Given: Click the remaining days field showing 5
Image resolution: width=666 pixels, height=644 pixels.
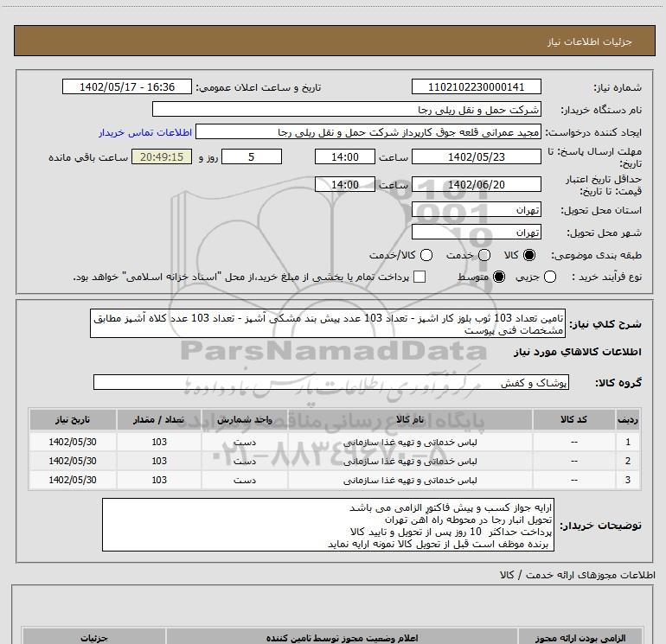Looking at the screenshot, I should pos(252,156).
